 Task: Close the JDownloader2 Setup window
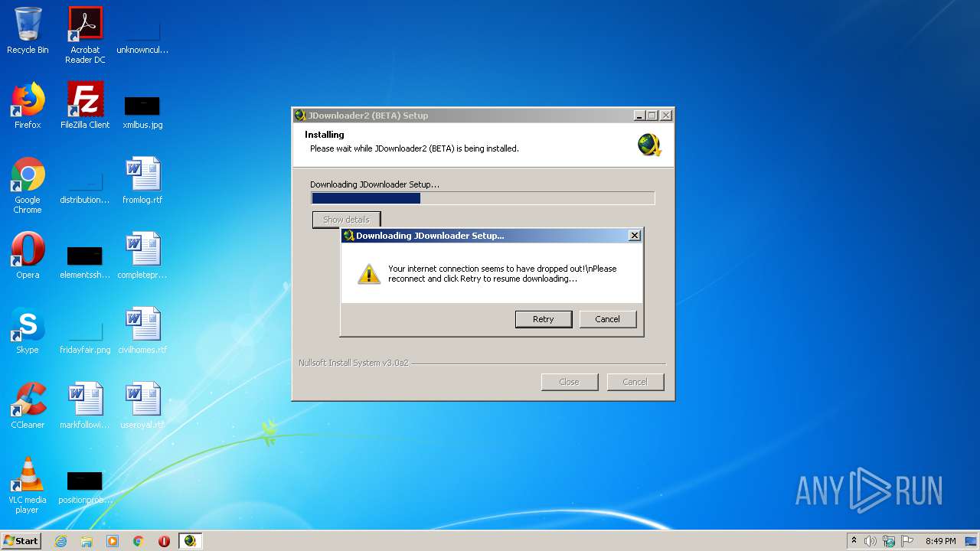(x=666, y=116)
